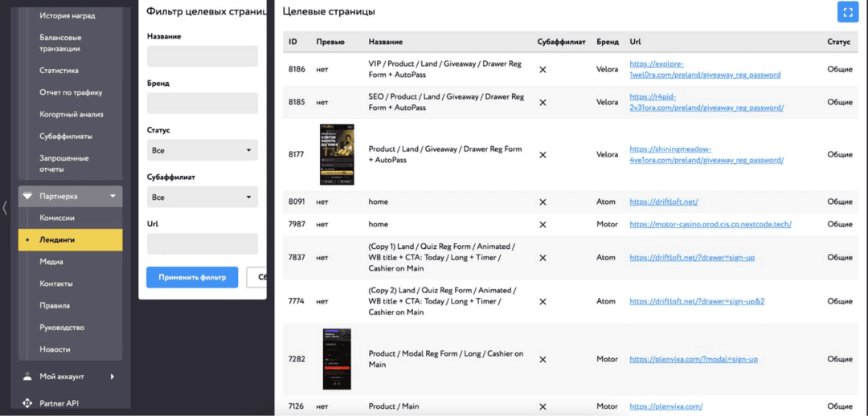Open Руководство in the sidebar
Viewport: 868px width, 416px height.
click(x=62, y=328)
